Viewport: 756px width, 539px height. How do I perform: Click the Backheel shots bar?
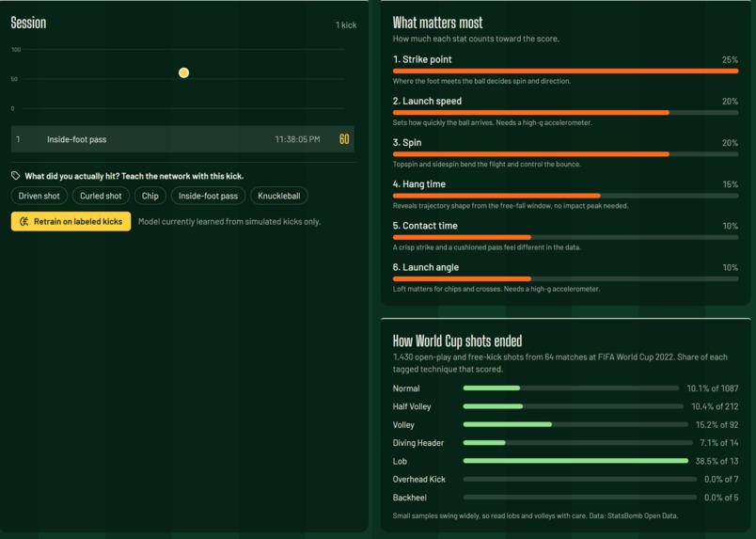580,498
